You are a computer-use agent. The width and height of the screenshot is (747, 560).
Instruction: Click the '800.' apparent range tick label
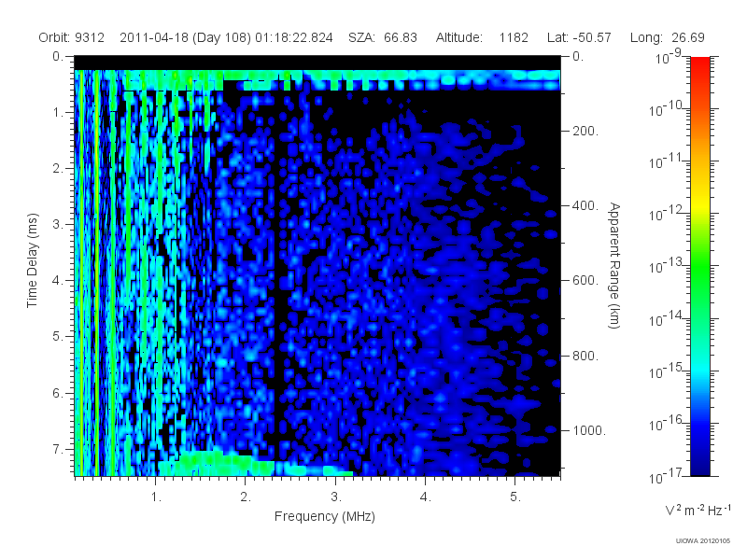(585, 357)
